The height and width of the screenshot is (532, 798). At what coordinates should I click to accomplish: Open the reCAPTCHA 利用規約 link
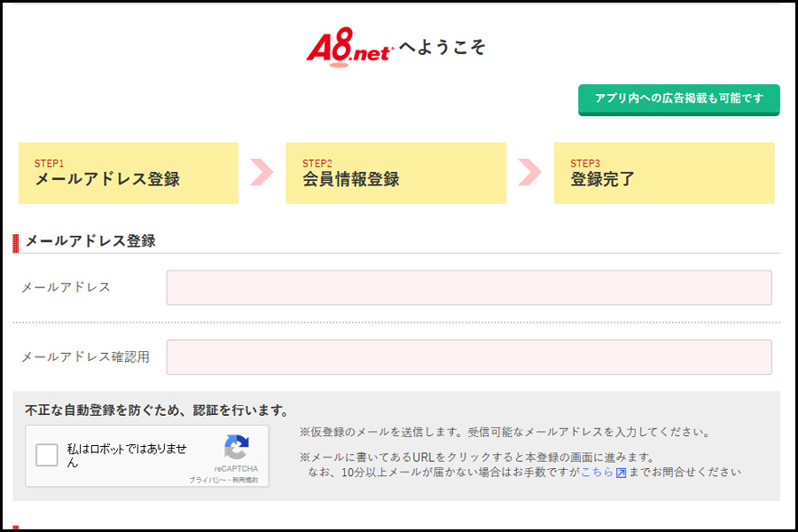(x=246, y=480)
